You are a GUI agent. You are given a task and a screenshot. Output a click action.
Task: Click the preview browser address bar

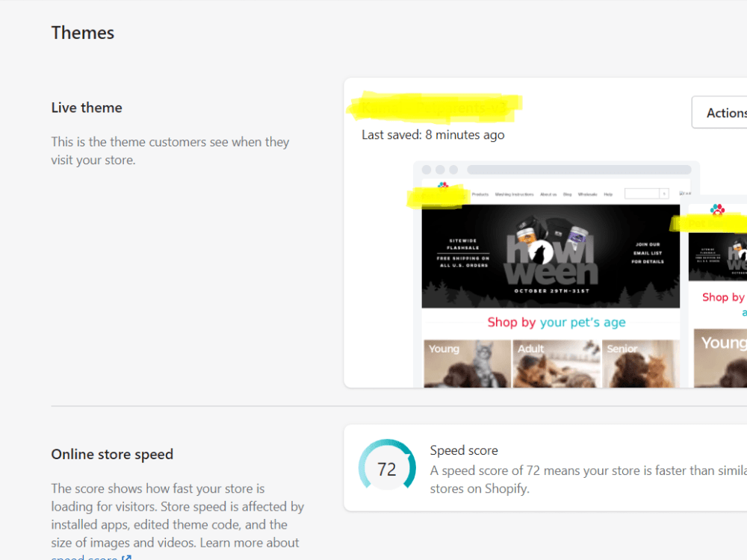tap(579, 169)
